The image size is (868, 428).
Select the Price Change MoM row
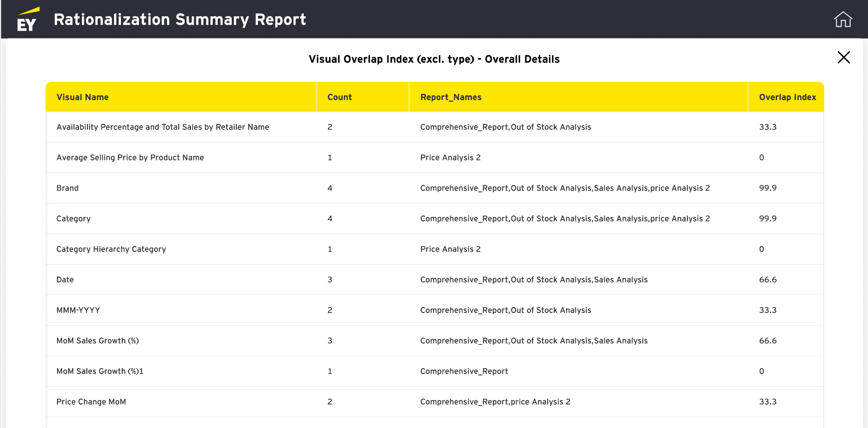(x=91, y=402)
